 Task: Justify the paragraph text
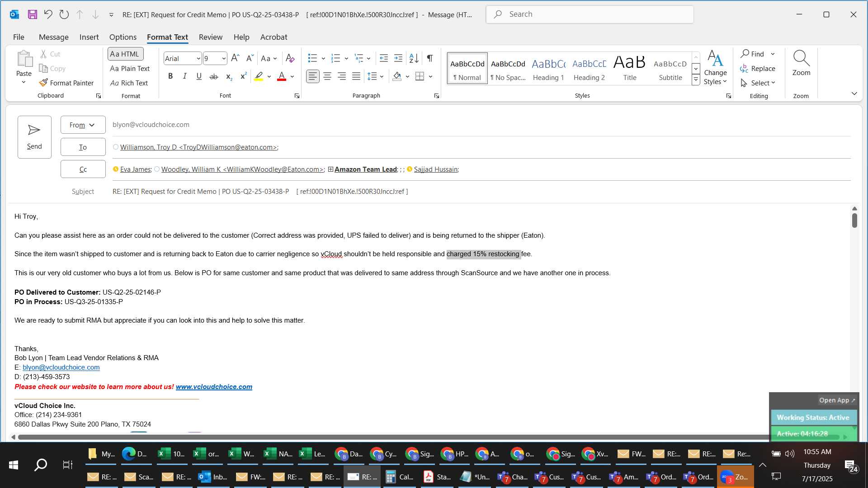356,76
